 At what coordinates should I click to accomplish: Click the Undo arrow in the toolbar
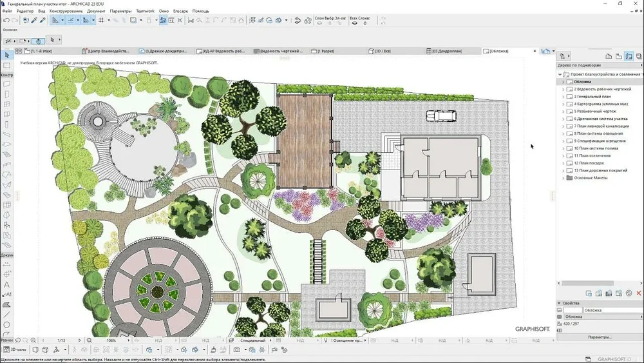6,20
